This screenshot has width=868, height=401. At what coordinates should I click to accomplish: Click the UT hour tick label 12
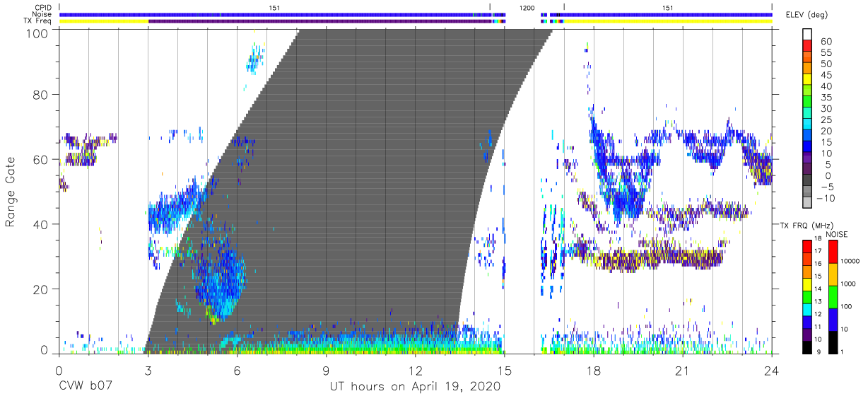[415, 371]
